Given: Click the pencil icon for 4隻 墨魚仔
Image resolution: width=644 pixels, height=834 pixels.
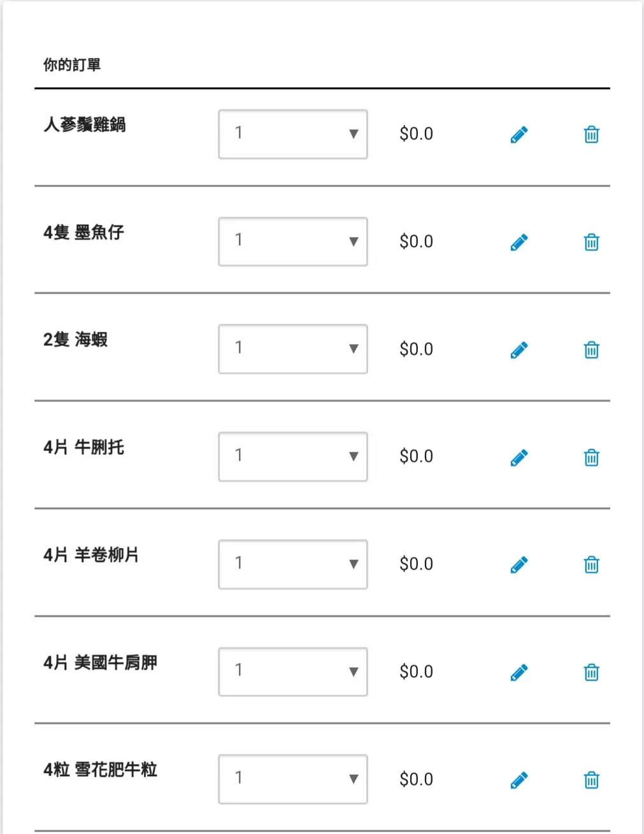Looking at the screenshot, I should coord(519,243).
